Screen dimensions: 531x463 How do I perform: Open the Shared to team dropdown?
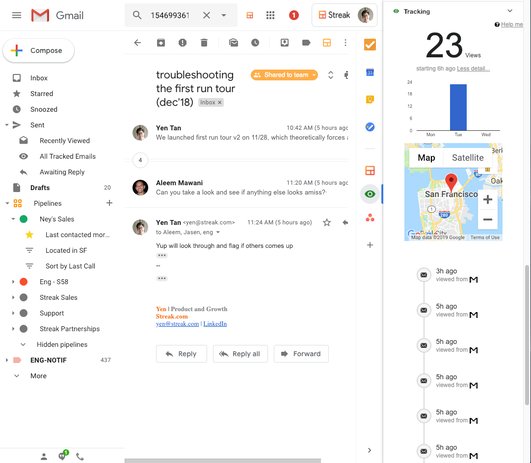[314, 75]
